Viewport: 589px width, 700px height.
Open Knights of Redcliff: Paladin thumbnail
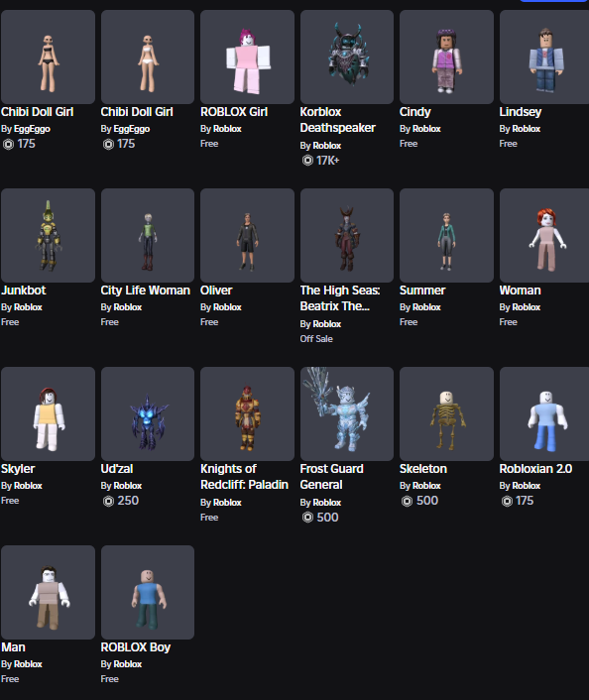point(247,413)
